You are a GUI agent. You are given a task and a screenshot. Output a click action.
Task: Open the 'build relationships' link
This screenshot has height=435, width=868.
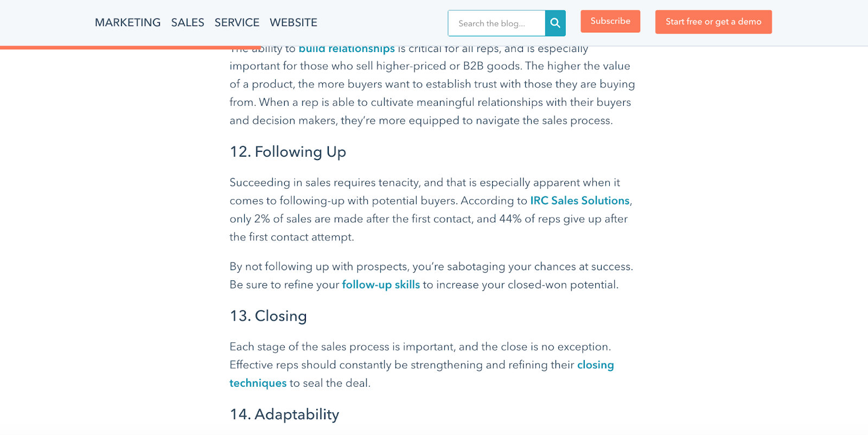[347, 49]
